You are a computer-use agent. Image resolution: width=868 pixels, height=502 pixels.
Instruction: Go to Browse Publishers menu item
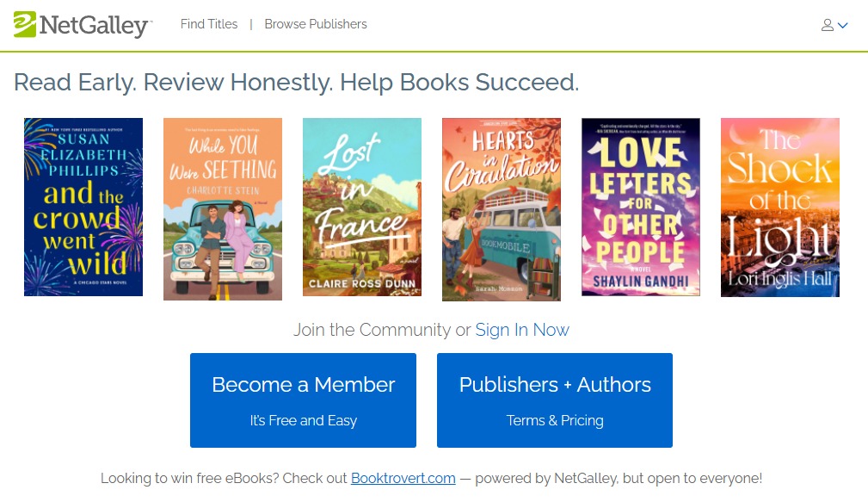click(316, 24)
